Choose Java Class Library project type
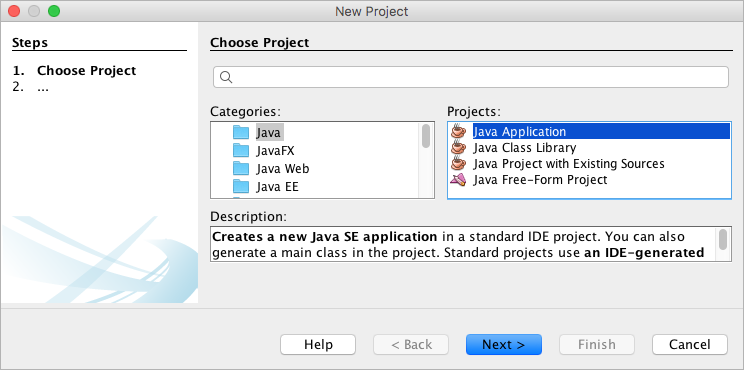This screenshot has width=744, height=370. [525, 148]
